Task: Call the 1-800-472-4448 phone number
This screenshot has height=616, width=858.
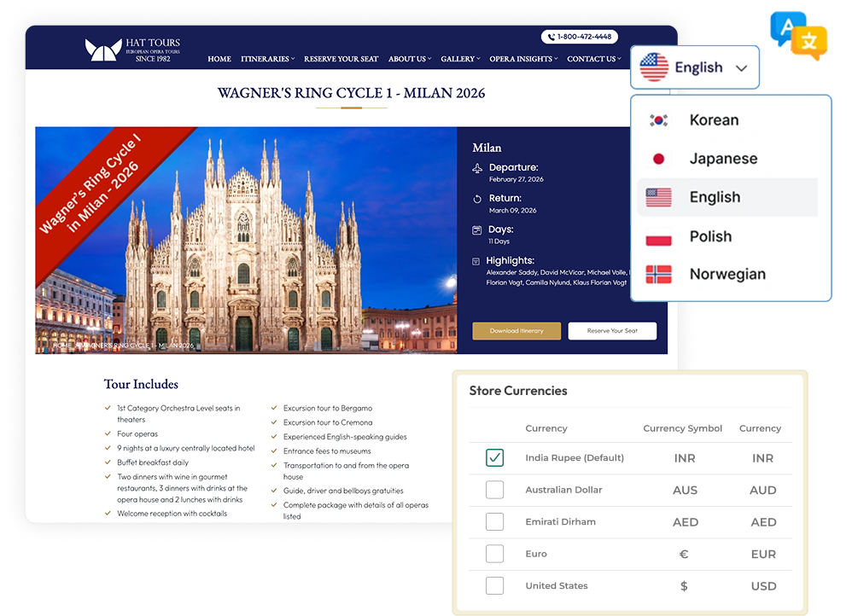Action: pyautogui.click(x=580, y=38)
